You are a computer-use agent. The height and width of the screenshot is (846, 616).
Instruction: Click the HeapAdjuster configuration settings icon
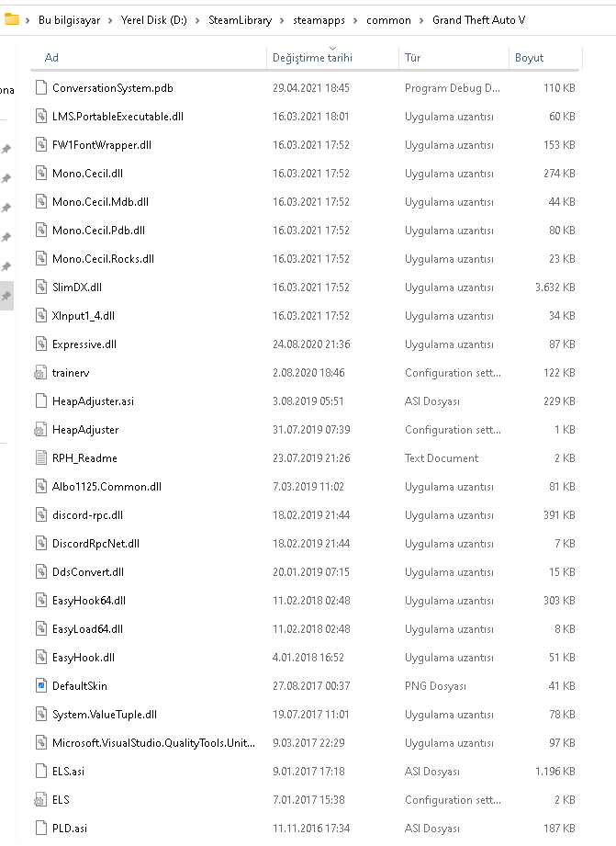[x=40, y=430]
